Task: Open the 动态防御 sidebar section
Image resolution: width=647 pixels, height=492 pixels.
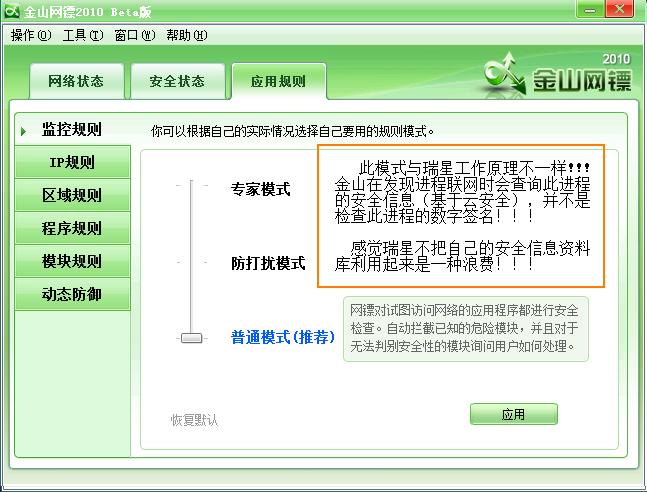Action: pyautogui.click(x=73, y=294)
